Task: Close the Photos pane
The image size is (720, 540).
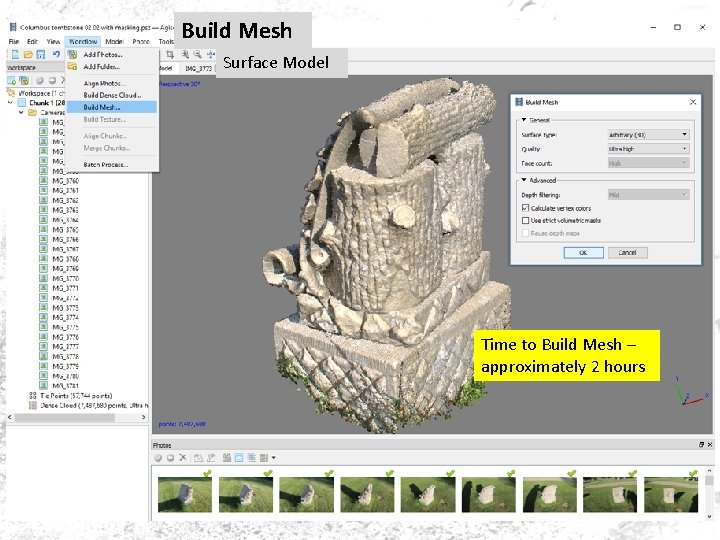Action: 710,444
